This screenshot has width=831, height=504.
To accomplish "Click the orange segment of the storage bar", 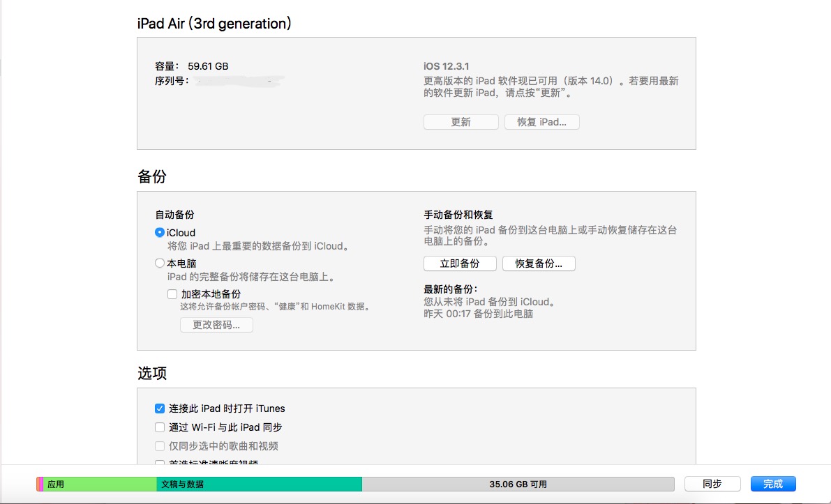I will tap(39, 484).
